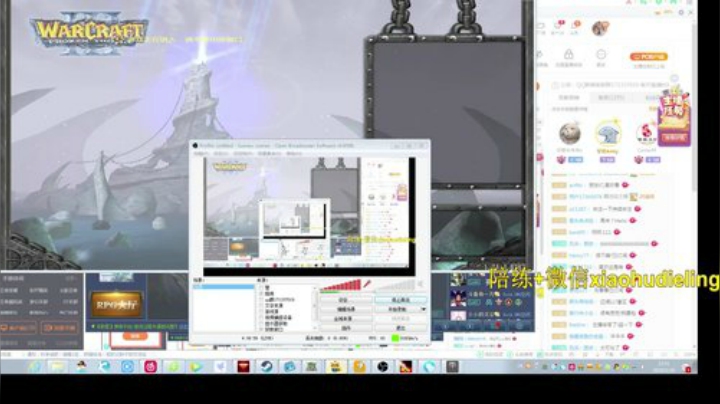This screenshot has width=720, height=404.
Task: Click the gold-ringed center avatar in ranking
Action: (x=608, y=134)
